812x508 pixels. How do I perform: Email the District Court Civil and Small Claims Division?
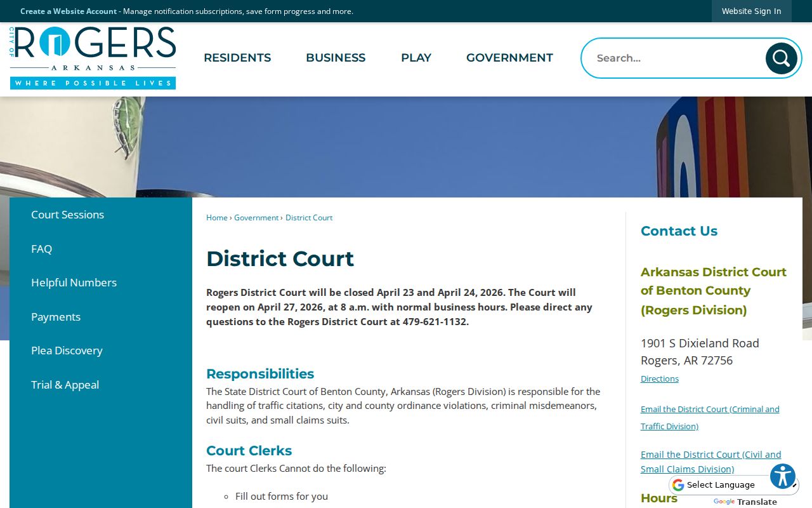tap(710, 462)
